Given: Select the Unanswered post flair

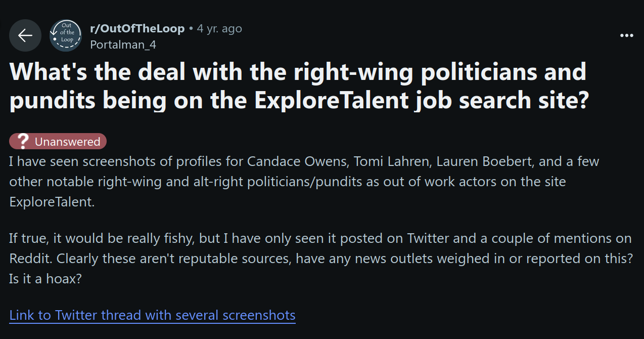Looking at the screenshot, I should coord(58,141).
